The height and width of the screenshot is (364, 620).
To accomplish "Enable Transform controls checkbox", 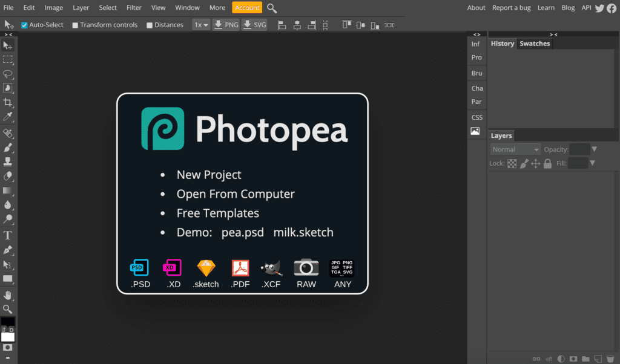I will [x=75, y=25].
